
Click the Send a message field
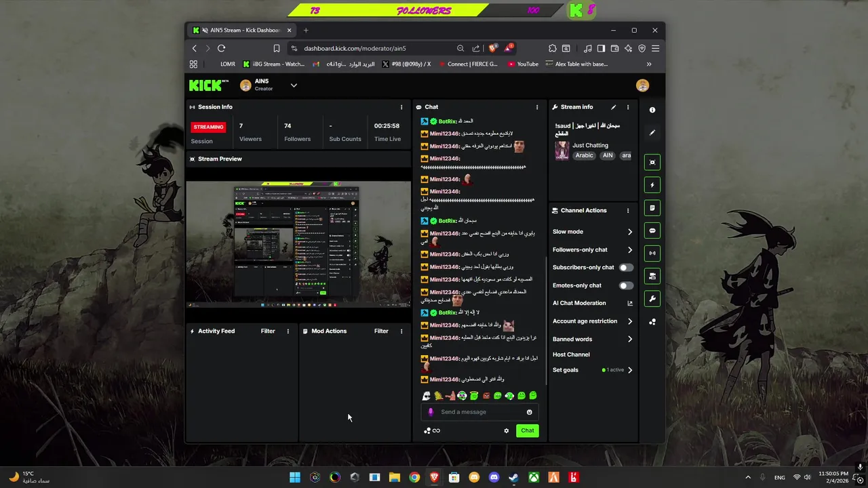480,412
